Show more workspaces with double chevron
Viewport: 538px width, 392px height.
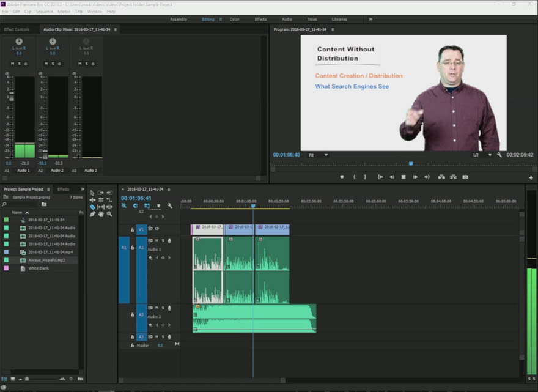[x=370, y=19]
